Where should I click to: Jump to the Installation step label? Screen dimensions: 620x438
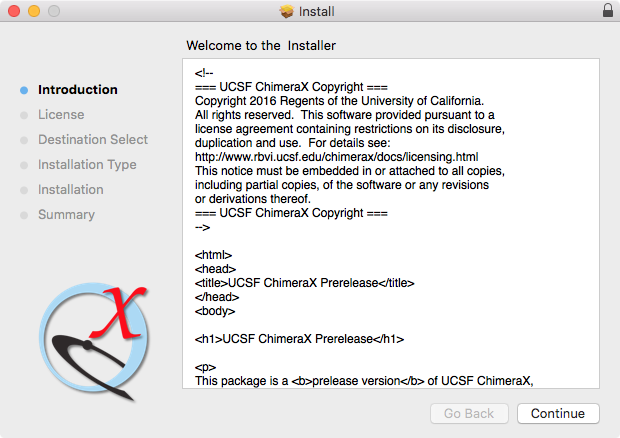click(71, 190)
